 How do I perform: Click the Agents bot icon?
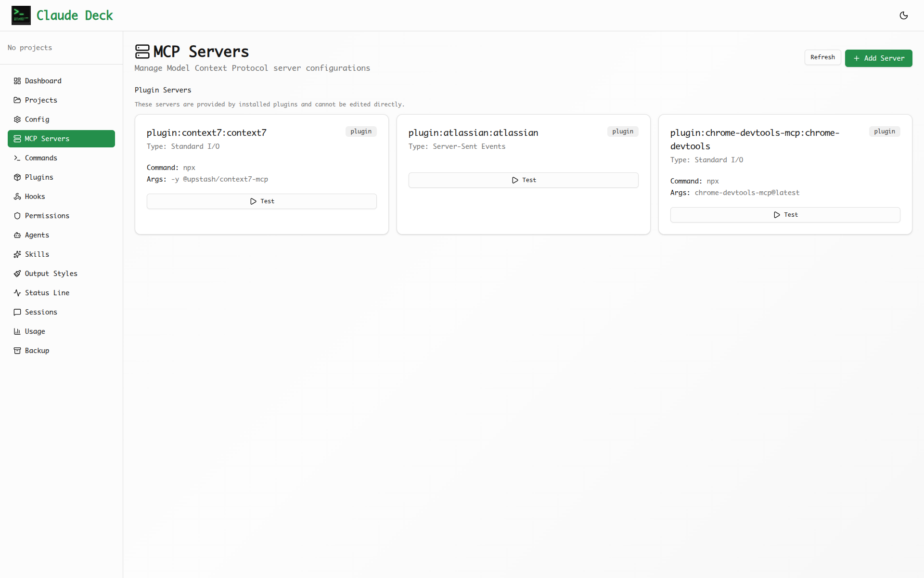17,235
